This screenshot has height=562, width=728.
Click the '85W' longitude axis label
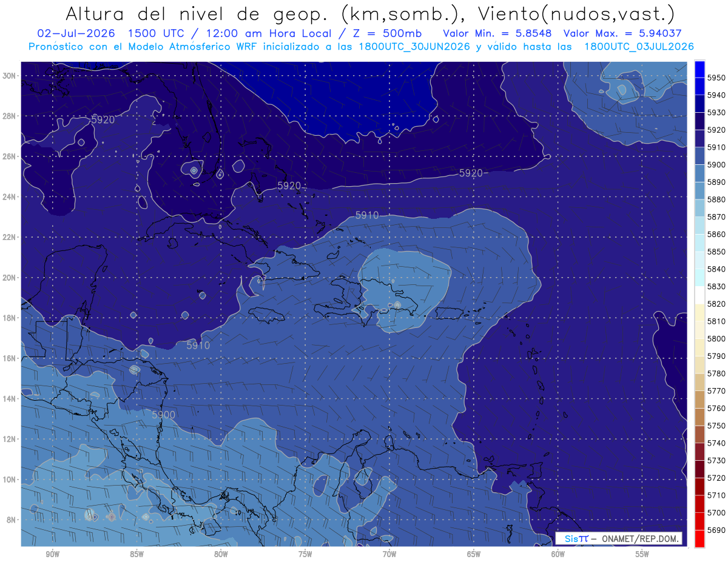click(x=136, y=554)
